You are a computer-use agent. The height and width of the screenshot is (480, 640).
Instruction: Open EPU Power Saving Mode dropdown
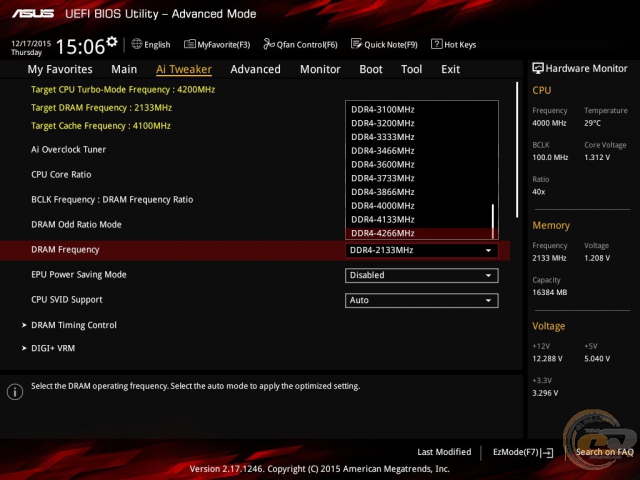click(x=422, y=276)
